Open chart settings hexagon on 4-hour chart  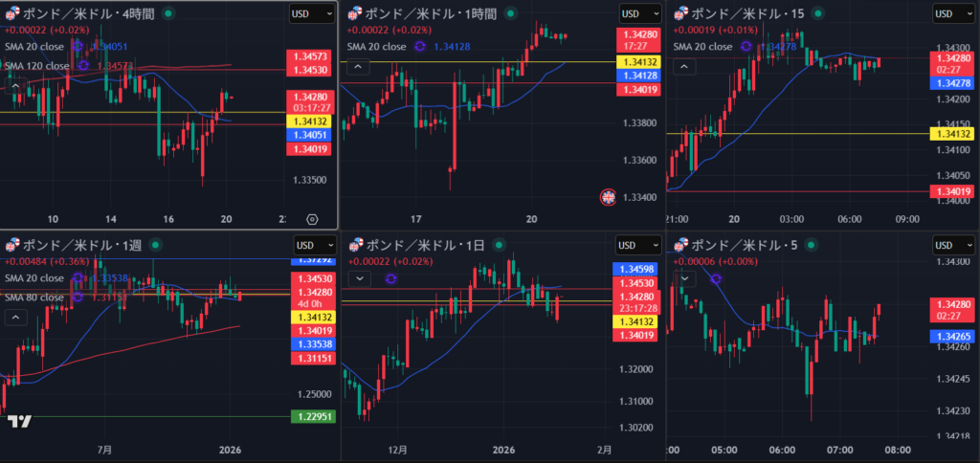coord(311,219)
